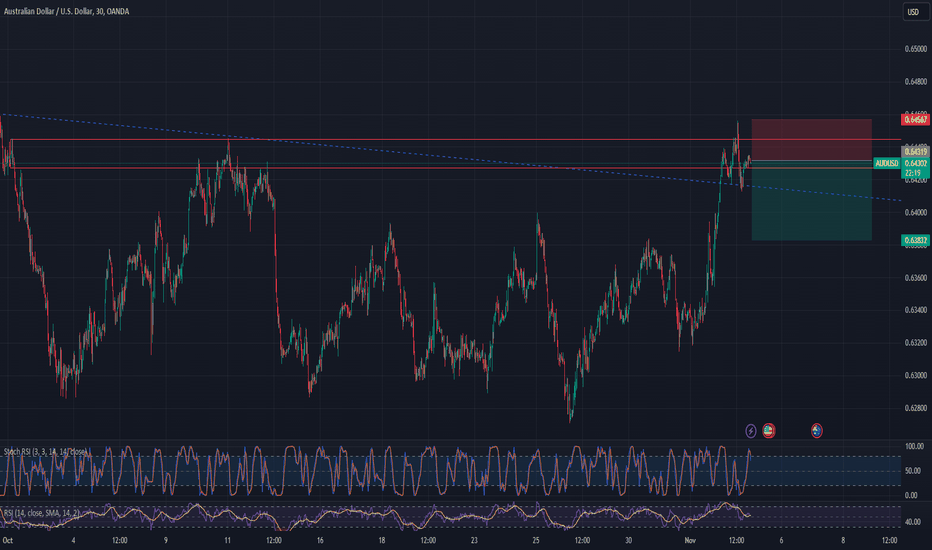Click the 11 date label on the time axis

[x=228, y=540]
